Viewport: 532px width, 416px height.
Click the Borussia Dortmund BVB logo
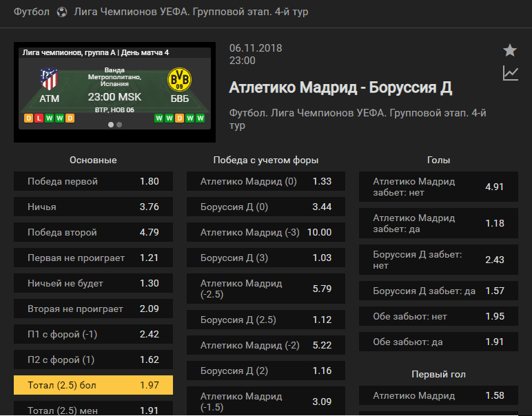click(179, 79)
